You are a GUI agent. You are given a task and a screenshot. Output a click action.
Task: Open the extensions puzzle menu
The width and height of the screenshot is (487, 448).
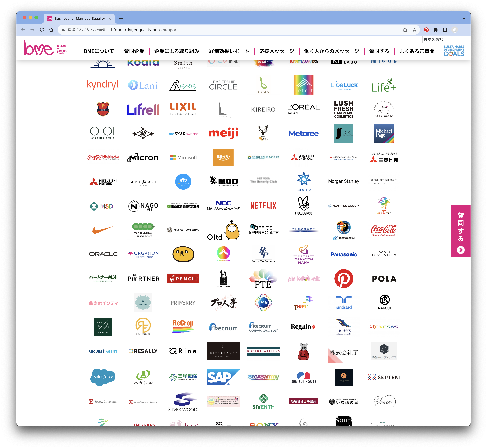[x=436, y=30]
